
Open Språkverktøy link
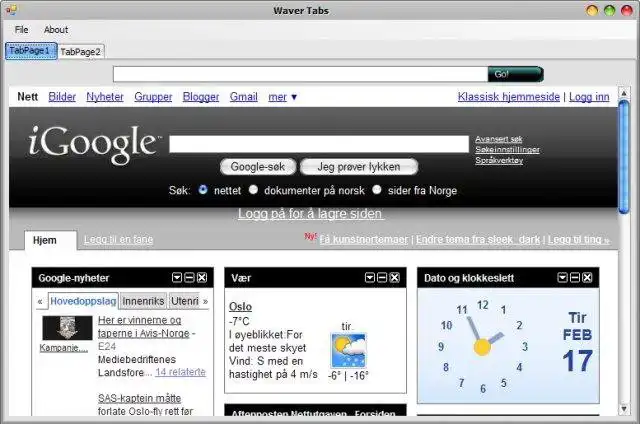(499, 160)
